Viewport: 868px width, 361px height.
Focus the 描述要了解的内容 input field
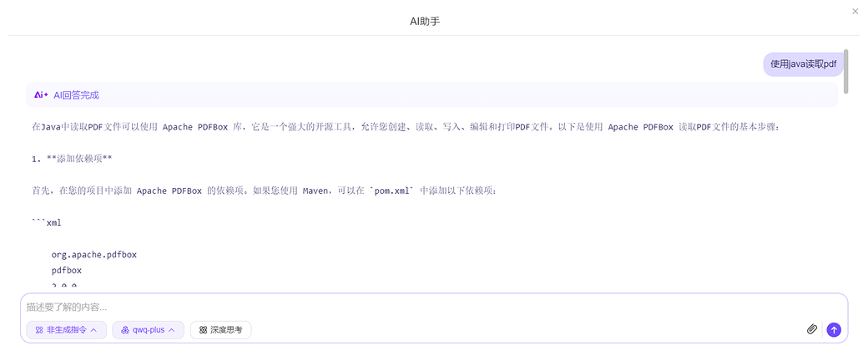point(417,308)
